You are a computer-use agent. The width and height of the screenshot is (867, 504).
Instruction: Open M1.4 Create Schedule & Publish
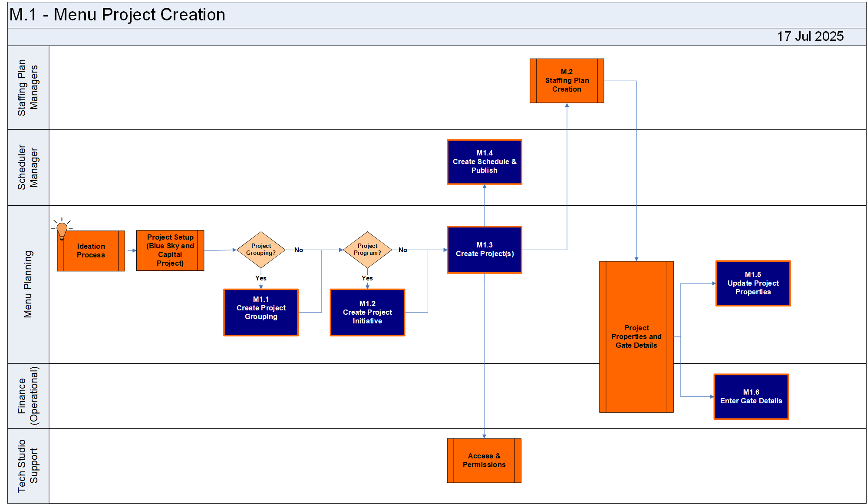(x=485, y=162)
